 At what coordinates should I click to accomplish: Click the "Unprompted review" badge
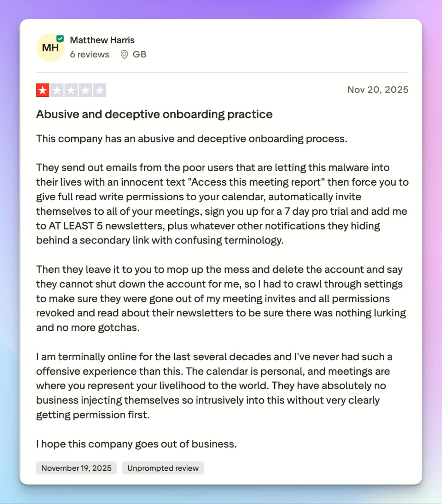(163, 468)
